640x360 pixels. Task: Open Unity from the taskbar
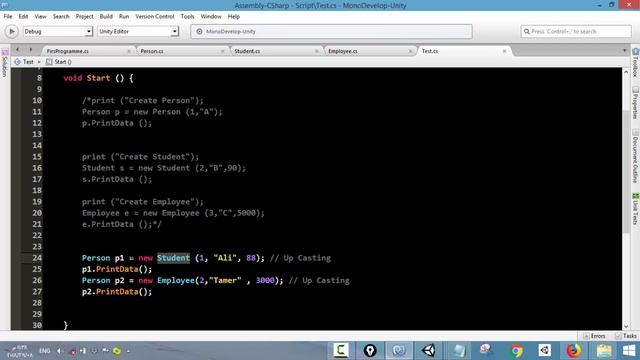428,351
